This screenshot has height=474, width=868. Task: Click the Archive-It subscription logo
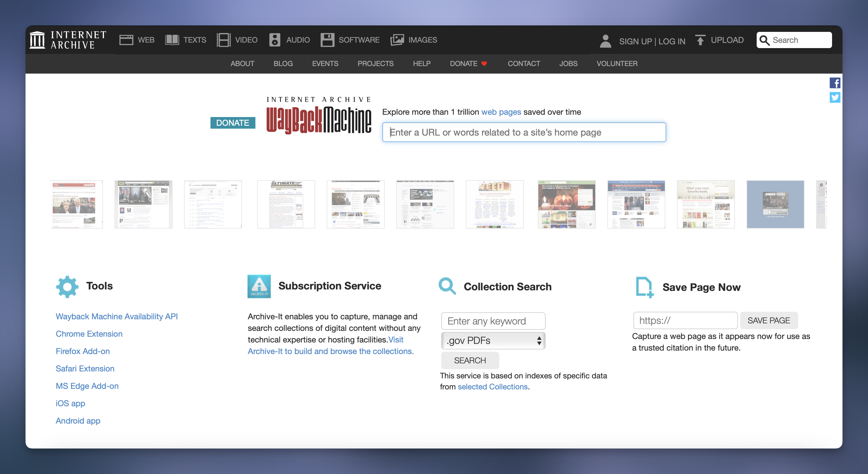point(259,286)
